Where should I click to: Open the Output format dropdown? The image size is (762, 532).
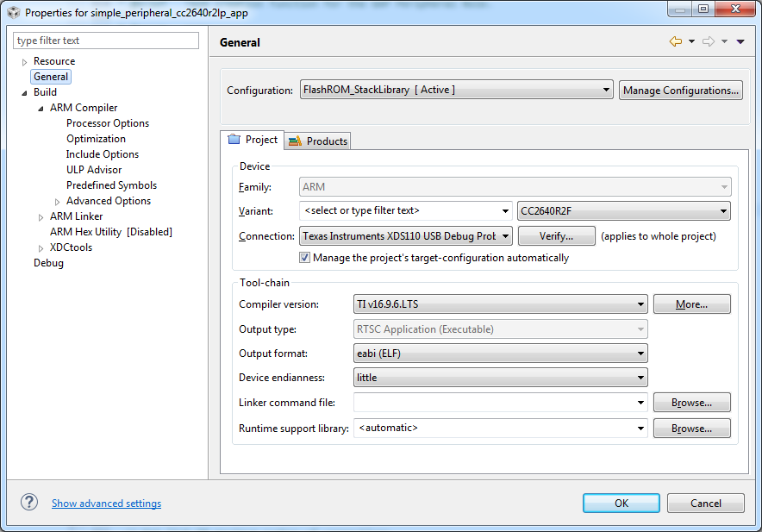[501, 354]
